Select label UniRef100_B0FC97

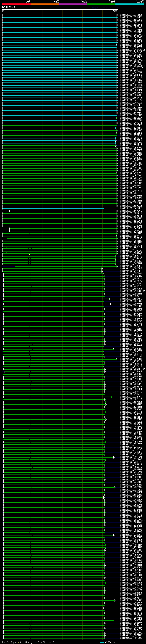click(131, 314)
